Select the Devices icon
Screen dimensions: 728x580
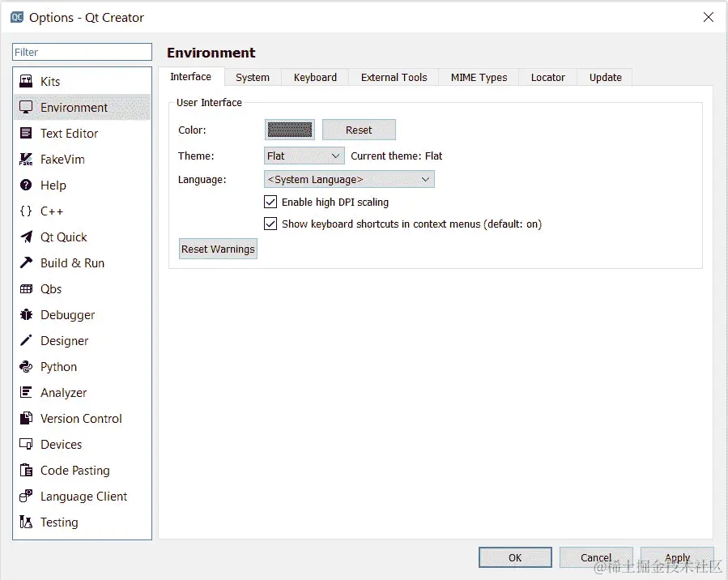tap(26, 445)
